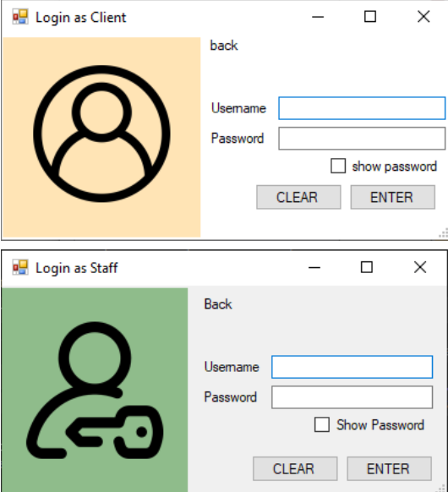Minimize the Login as Client window
This screenshot has height=492, width=448.
click(x=318, y=17)
